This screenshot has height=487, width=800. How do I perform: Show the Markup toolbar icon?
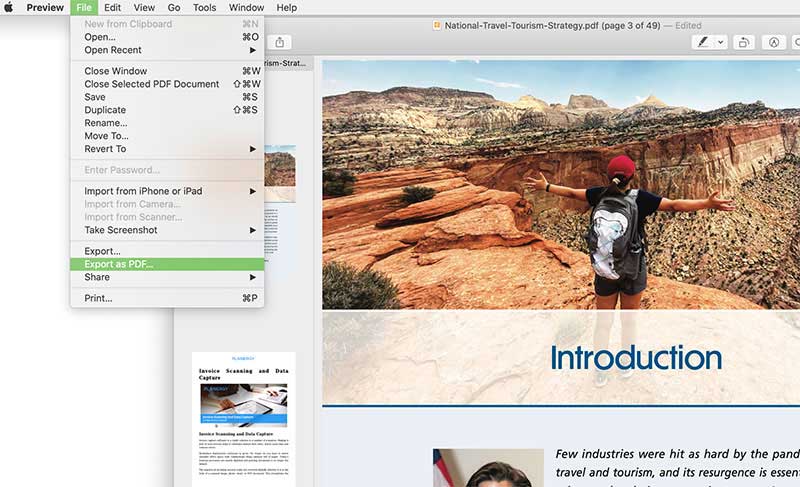774,42
